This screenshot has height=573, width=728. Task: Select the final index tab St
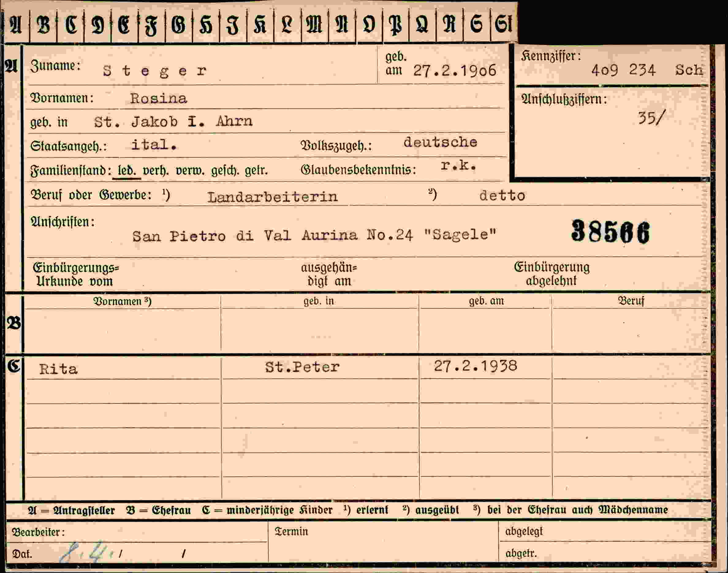pyautogui.click(x=503, y=25)
